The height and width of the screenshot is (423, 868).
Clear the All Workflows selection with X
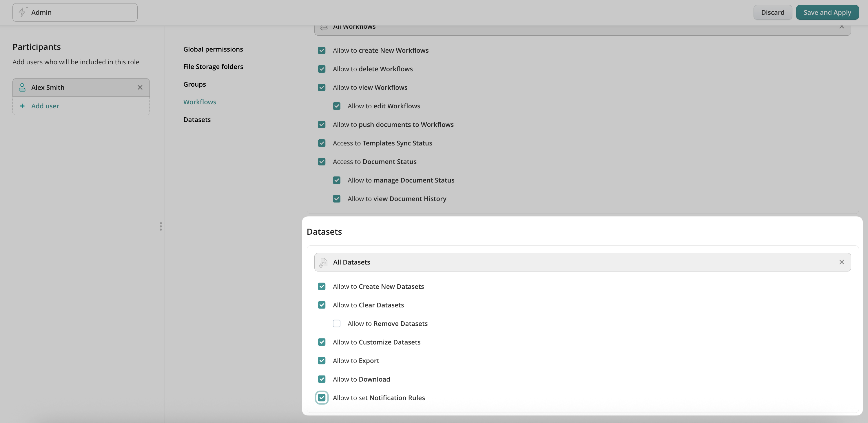(841, 27)
